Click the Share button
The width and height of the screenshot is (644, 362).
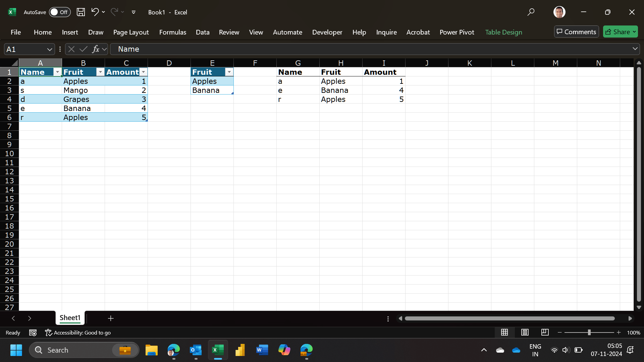coord(620,32)
